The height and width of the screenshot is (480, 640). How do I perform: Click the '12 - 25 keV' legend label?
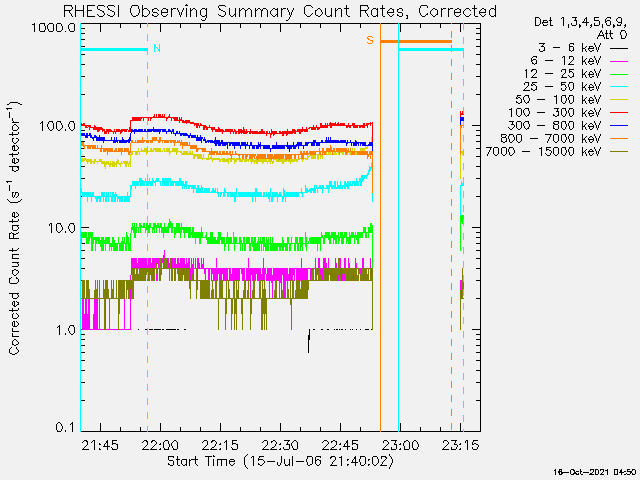point(562,74)
